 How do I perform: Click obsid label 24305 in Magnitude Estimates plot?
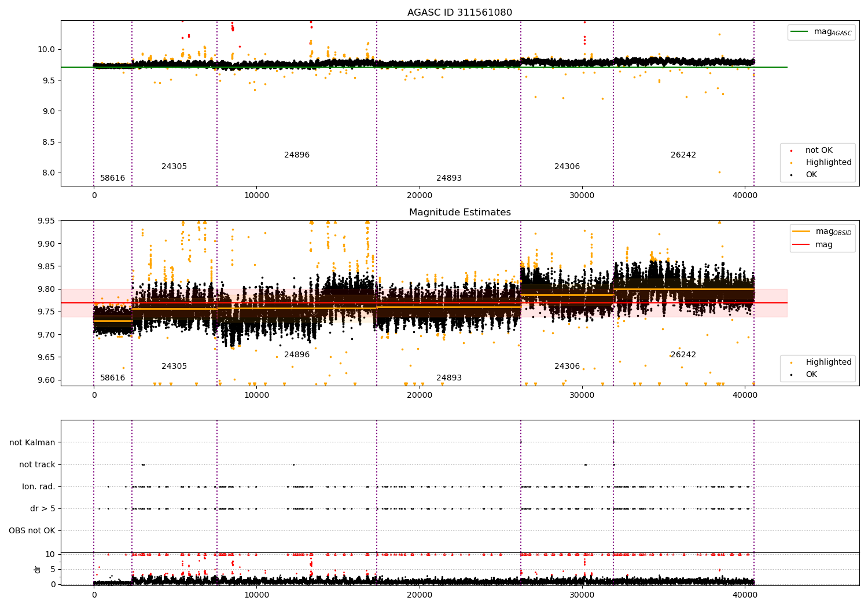click(174, 366)
